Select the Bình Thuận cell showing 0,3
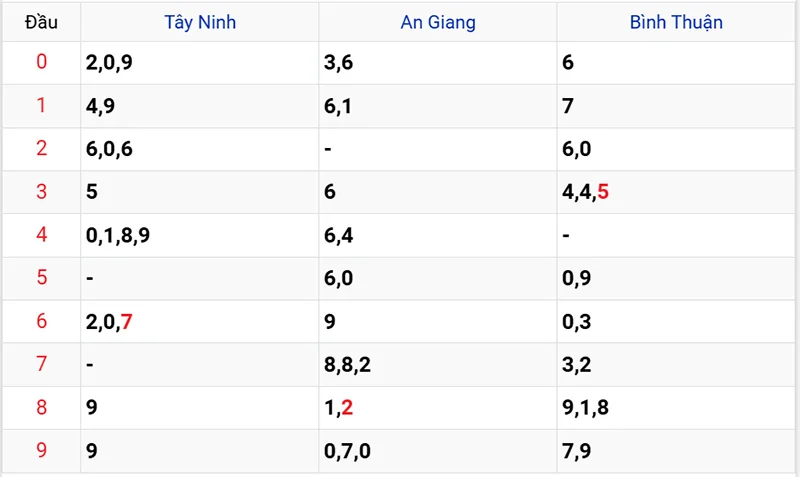This screenshot has width=800, height=477. 577,322
